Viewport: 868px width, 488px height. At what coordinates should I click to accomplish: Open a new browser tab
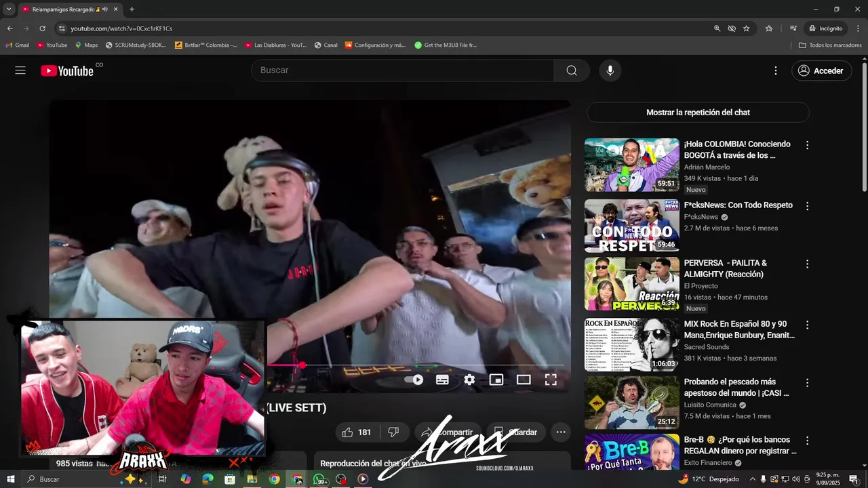[x=132, y=9]
